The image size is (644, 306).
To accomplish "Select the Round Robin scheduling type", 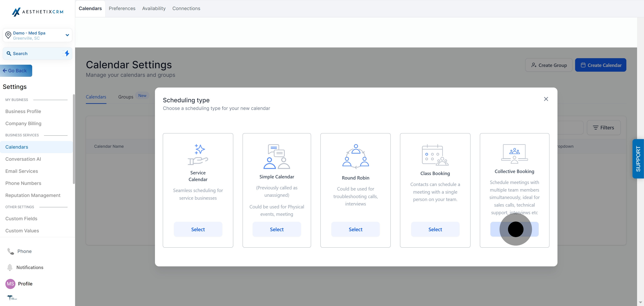I will click(x=355, y=229).
